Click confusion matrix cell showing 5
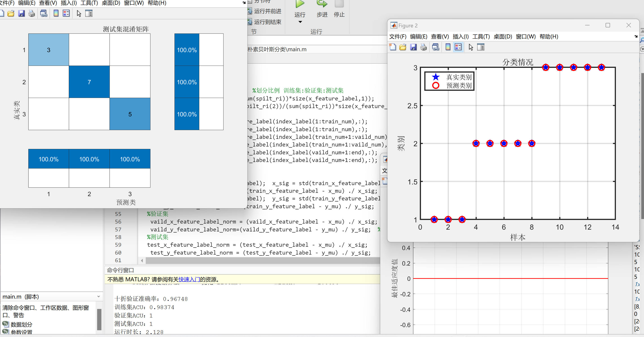644x337 pixels. [x=130, y=114]
